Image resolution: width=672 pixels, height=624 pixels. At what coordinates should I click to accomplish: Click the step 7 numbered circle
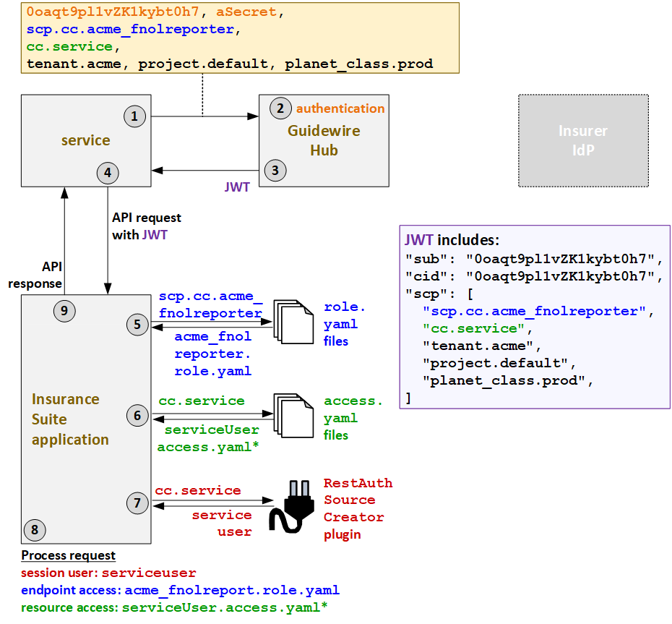(x=137, y=503)
